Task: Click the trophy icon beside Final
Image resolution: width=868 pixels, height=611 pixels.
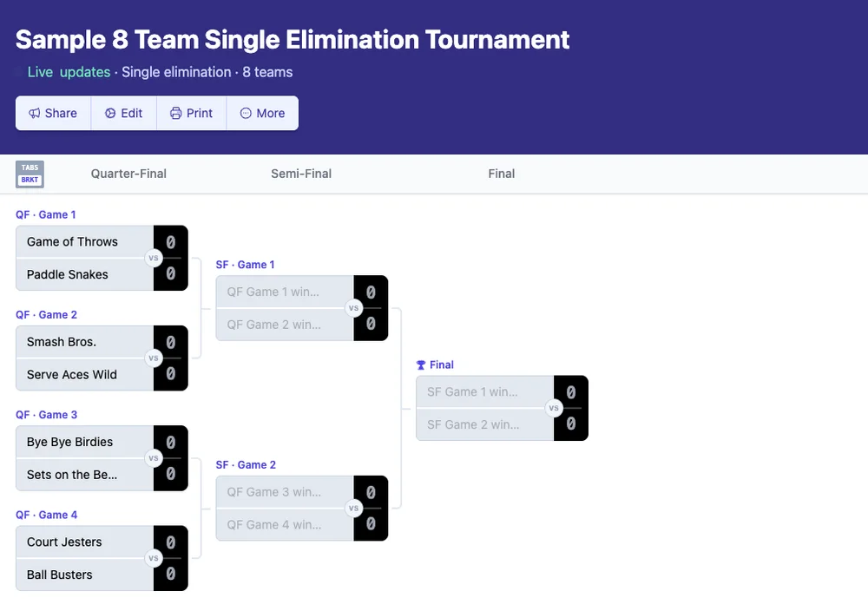Action: point(421,365)
